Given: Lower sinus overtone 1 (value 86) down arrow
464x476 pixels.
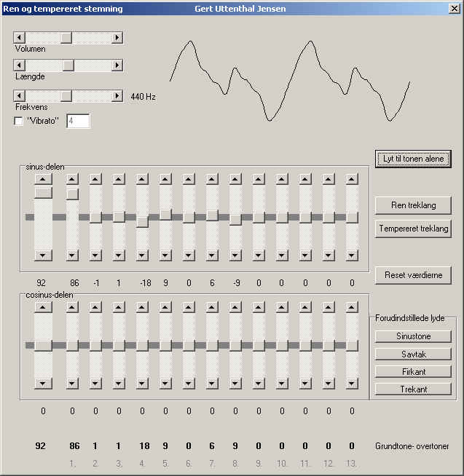Looking at the screenshot, I should tap(72, 255).
